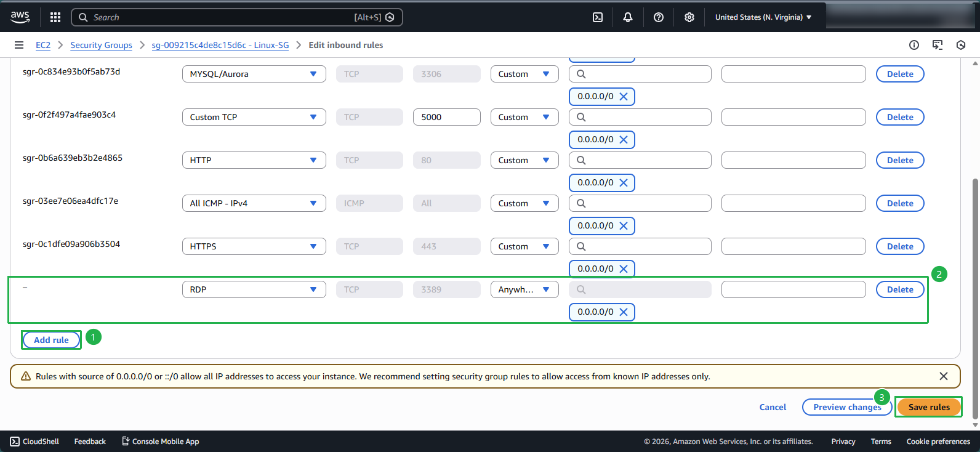Open source dropdown for HTTP rule
980x452 pixels.
pos(524,160)
